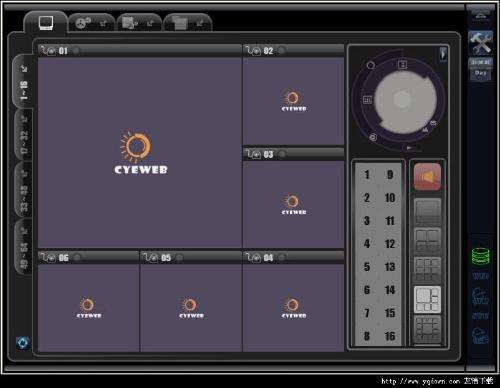The height and width of the screenshot is (388, 500).
Task: Switch to single-view screen layout
Action: 428,211
